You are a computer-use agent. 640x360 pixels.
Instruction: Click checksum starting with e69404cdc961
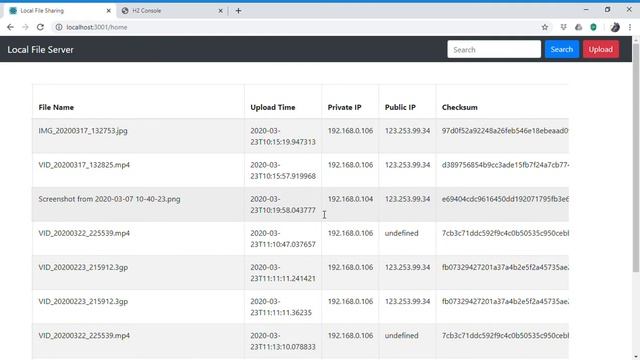point(505,199)
